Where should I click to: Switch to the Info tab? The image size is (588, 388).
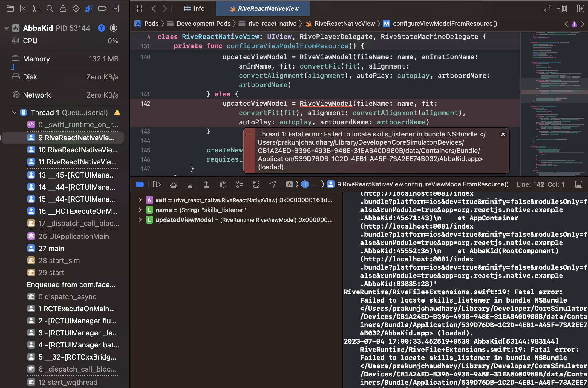click(194, 8)
